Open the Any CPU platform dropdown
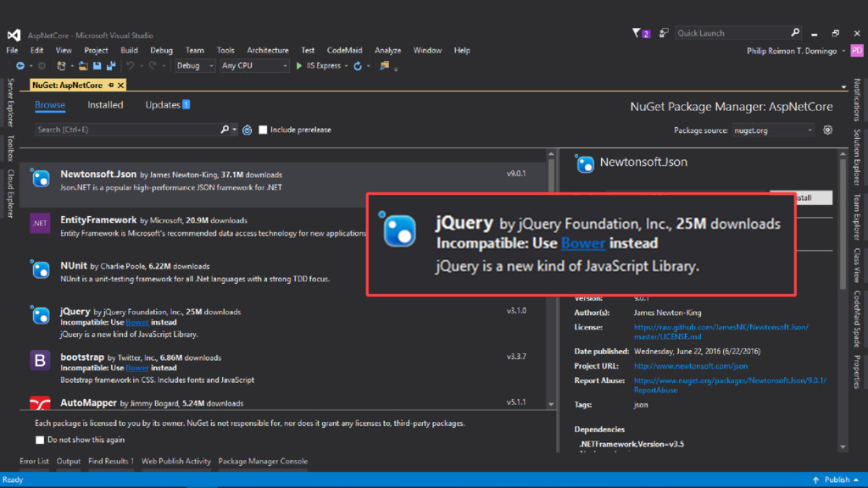 pos(254,66)
